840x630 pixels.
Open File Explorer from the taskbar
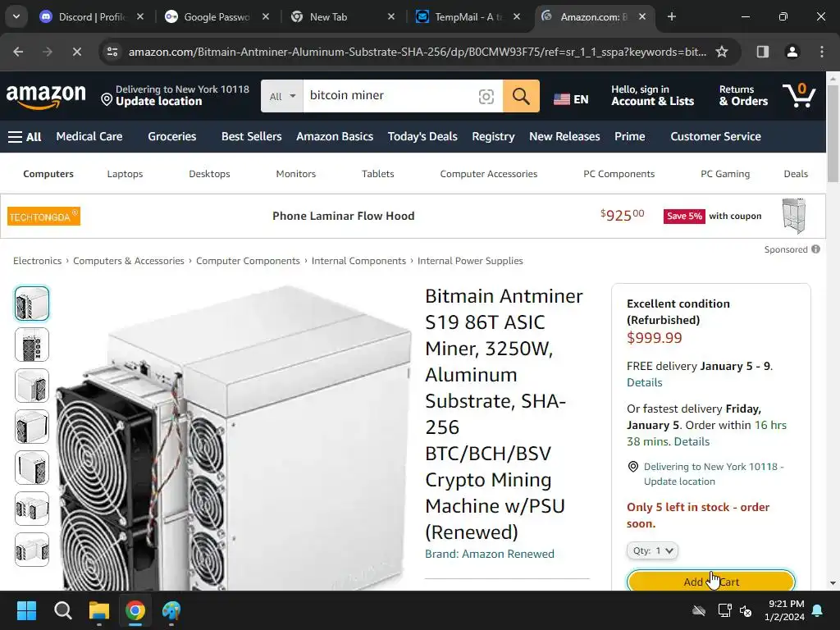pyautogui.click(x=99, y=610)
